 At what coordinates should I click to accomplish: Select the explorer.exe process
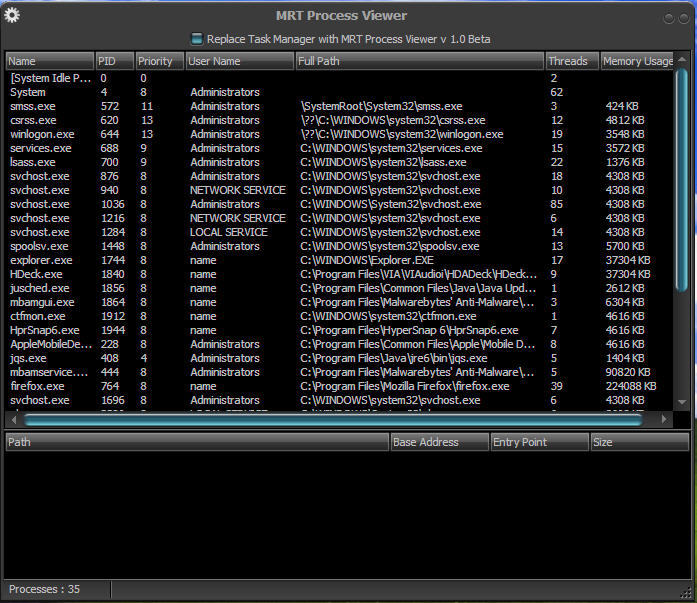pyautogui.click(x=340, y=260)
